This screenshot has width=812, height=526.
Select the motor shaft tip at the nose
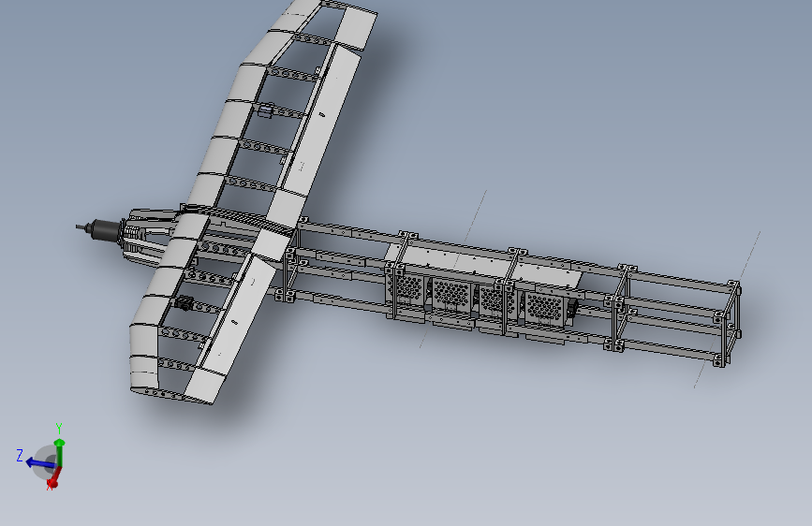pyautogui.click(x=81, y=227)
